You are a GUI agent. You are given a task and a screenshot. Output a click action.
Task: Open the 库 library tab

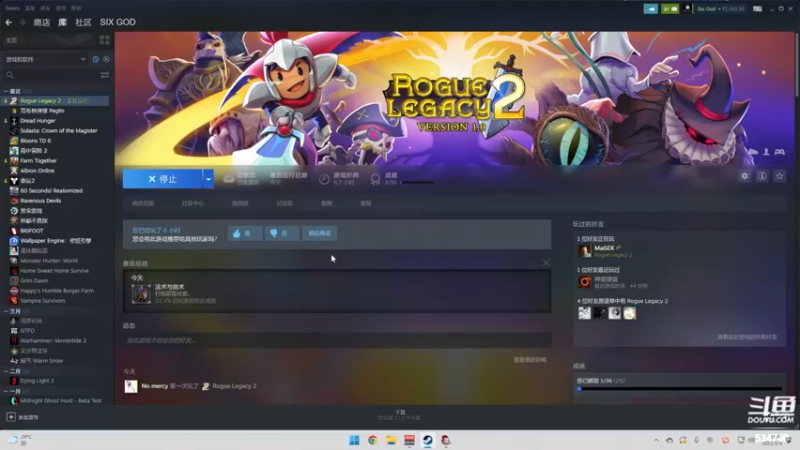point(62,22)
